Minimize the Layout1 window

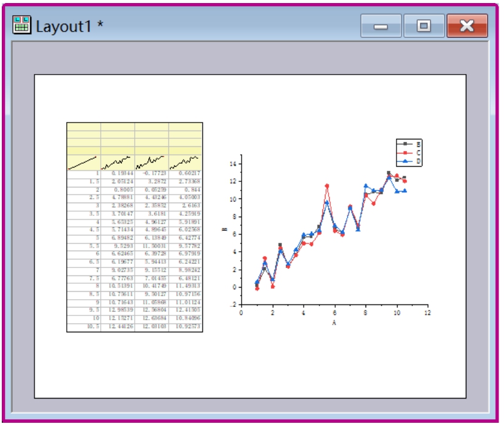[x=381, y=26]
